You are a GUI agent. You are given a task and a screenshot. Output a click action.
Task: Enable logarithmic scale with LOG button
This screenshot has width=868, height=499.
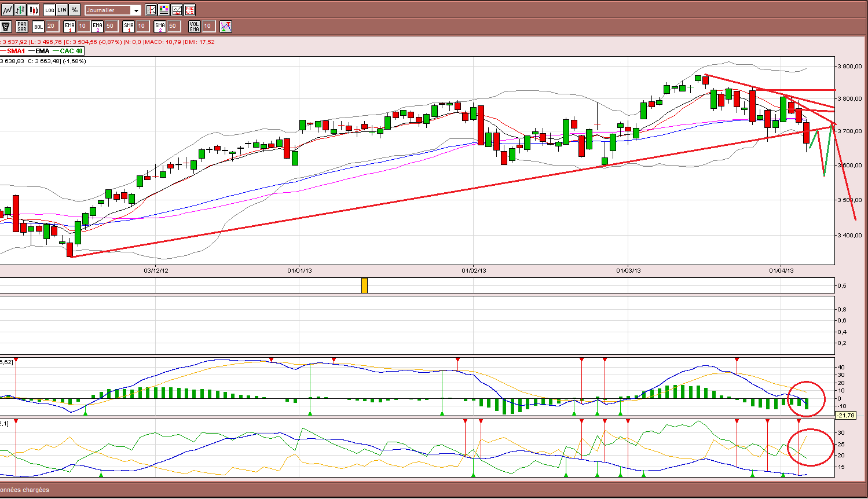[49, 10]
